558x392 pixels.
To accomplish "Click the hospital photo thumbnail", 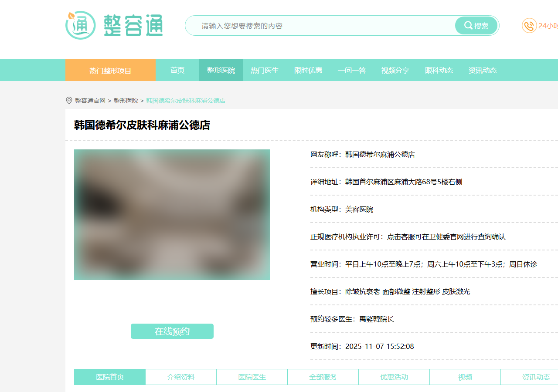I will pyautogui.click(x=172, y=215).
